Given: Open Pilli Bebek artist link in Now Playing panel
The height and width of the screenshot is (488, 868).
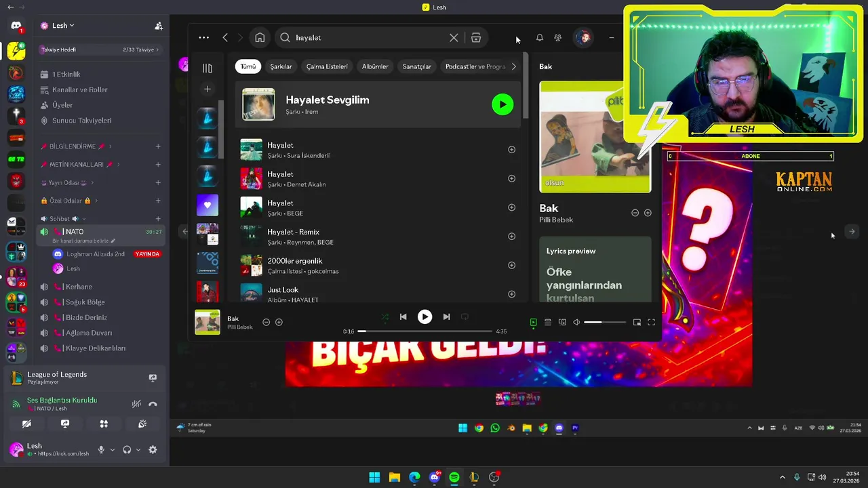Looking at the screenshot, I should (x=556, y=220).
